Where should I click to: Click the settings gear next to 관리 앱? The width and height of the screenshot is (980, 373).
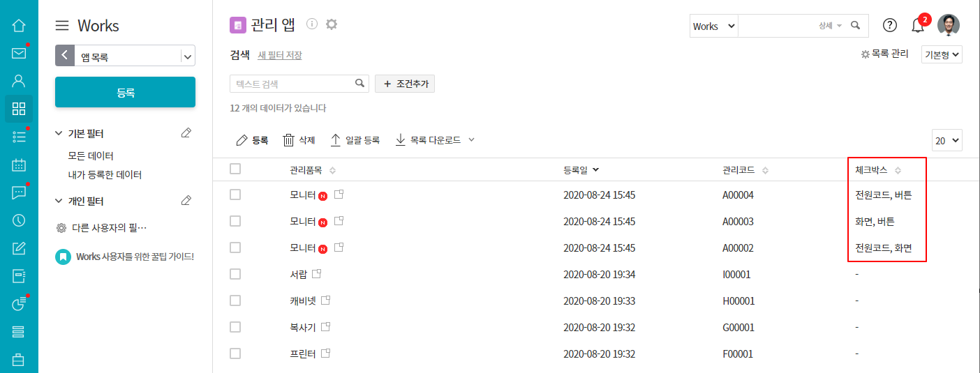tap(332, 24)
